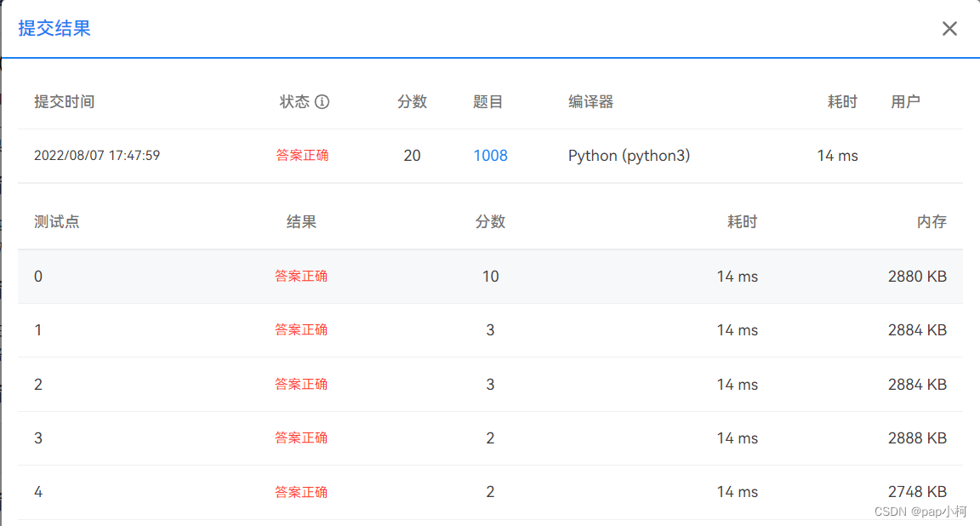The width and height of the screenshot is (980, 526).
Task: Open problem 1008 link
Action: (490, 155)
